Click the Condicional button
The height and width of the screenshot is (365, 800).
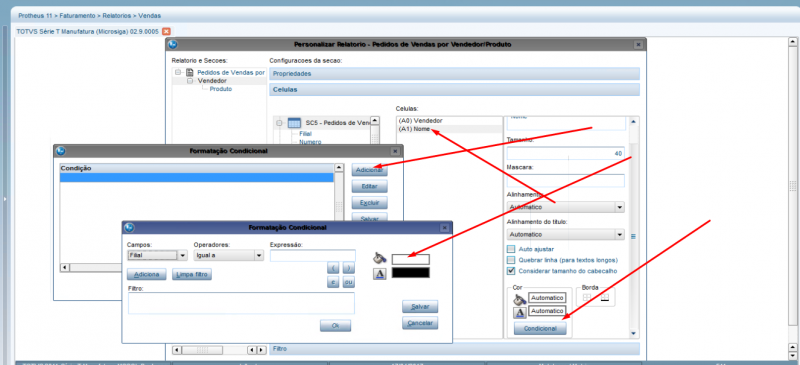pos(540,329)
